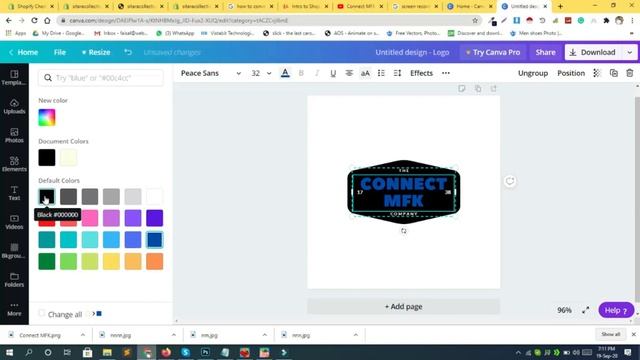This screenshot has height=360, width=640.
Task: Click the Add page button
Action: point(403,307)
